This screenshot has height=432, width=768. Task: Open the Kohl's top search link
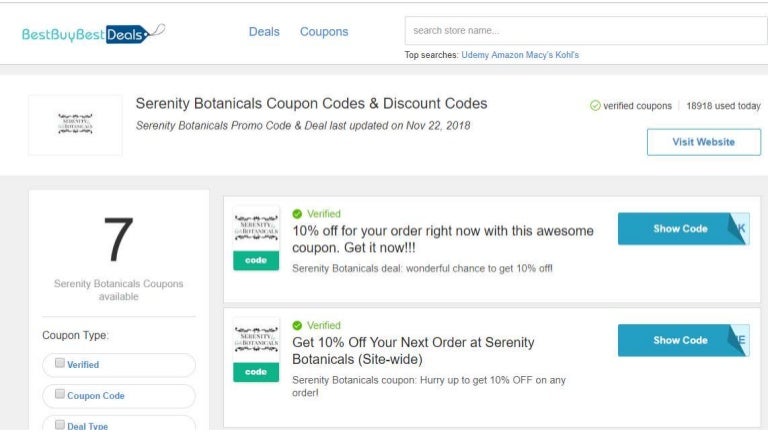pos(567,55)
